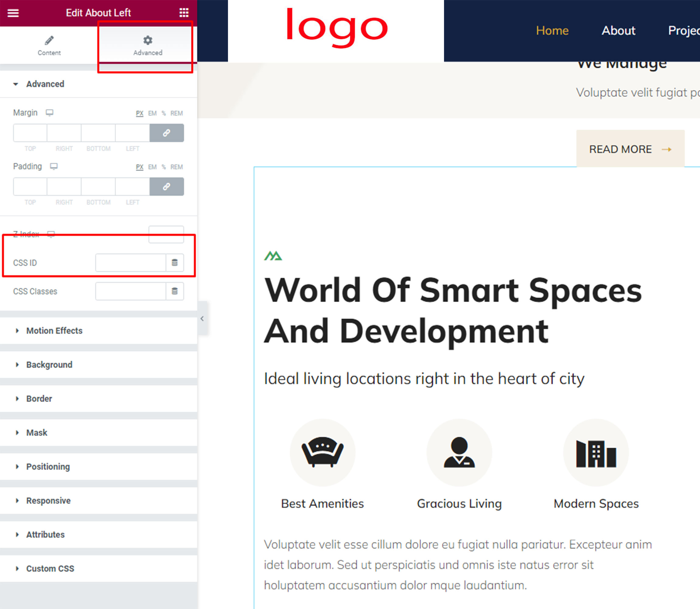Switch to the Content tab

pyautogui.click(x=49, y=46)
